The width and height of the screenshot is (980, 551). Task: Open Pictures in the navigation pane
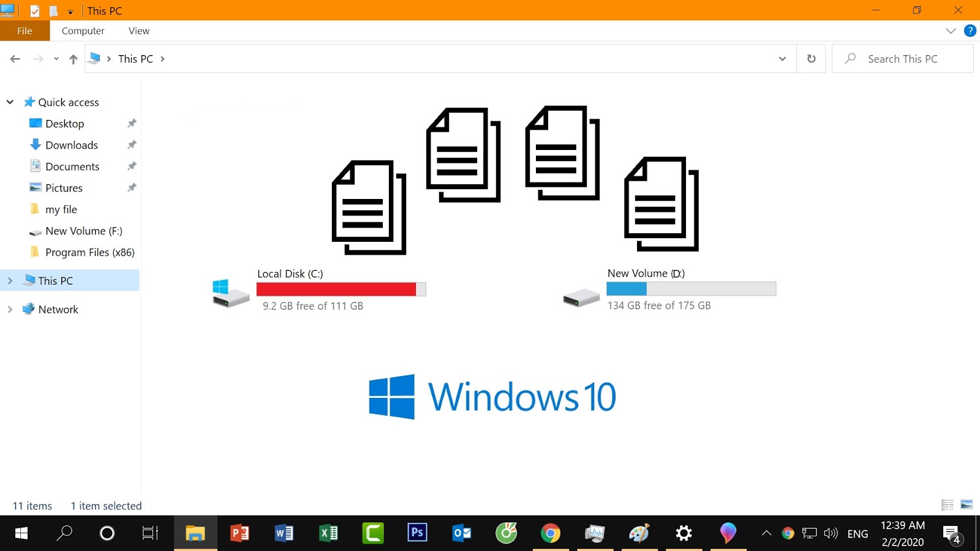(x=64, y=188)
